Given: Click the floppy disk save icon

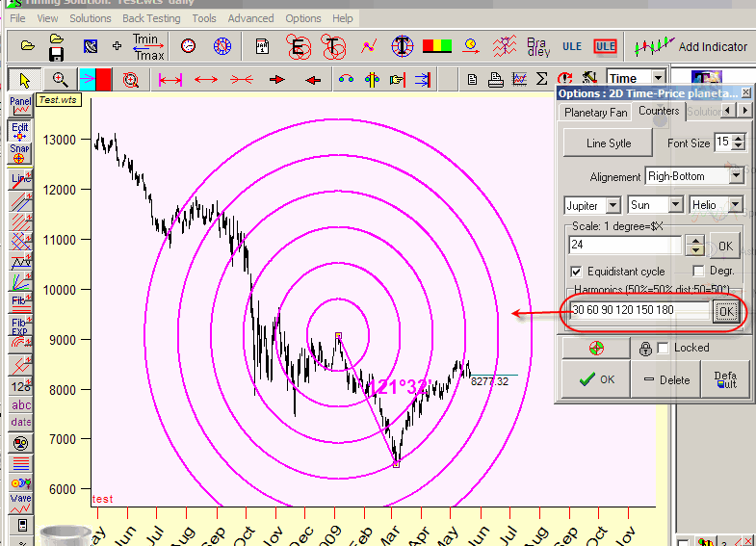Looking at the screenshot, I should pos(56,54).
